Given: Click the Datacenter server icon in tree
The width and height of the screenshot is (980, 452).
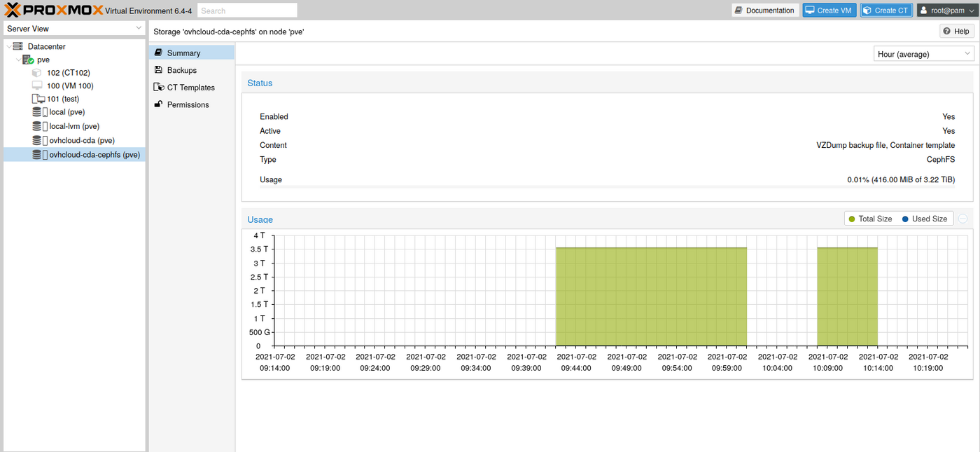Looking at the screenshot, I should click(18, 46).
